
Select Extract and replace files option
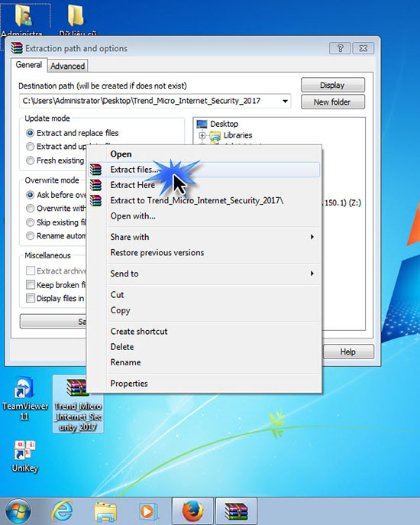tap(73, 133)
